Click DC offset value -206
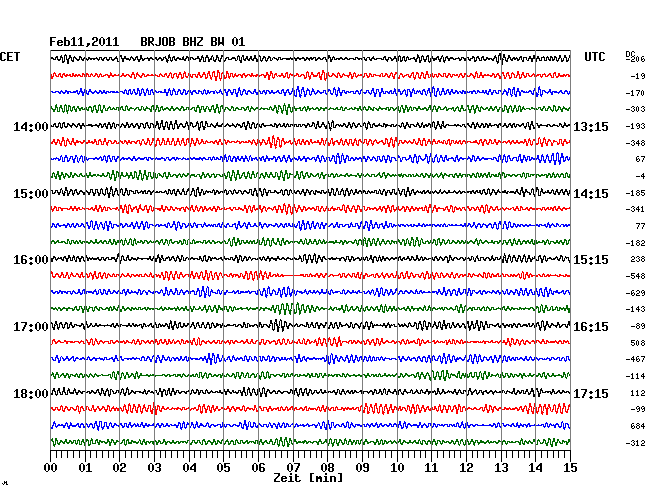This screenshot has height=494, width=650. pos(636,59)
